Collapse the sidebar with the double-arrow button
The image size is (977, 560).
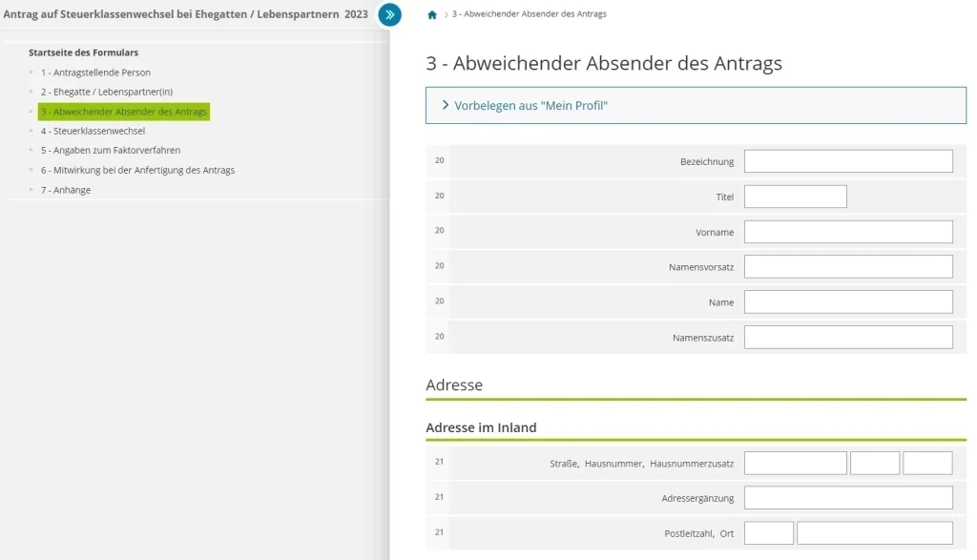coord(389,15)
